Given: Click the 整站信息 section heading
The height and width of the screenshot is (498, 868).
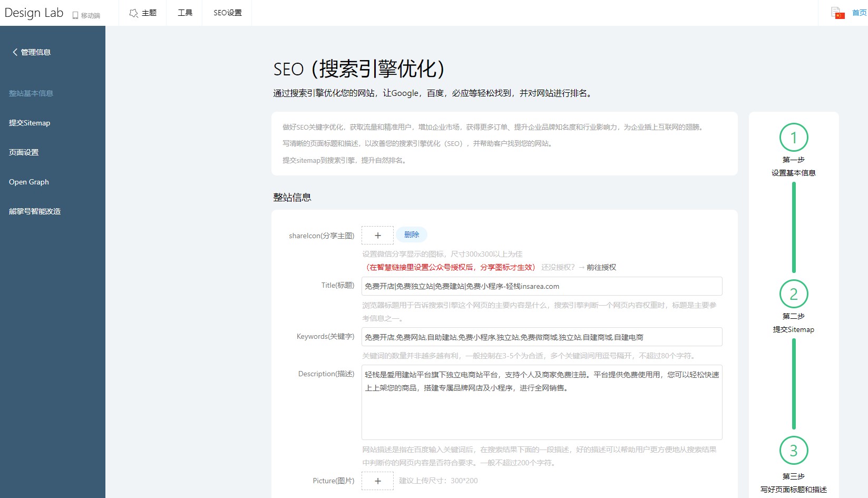Looking at the screenshot, I should pos(292,198).
